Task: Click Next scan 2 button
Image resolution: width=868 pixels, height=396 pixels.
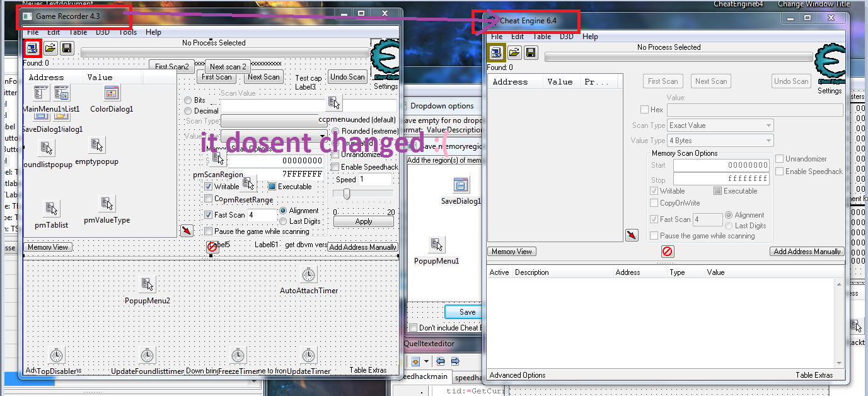Action: coord(228,66)
